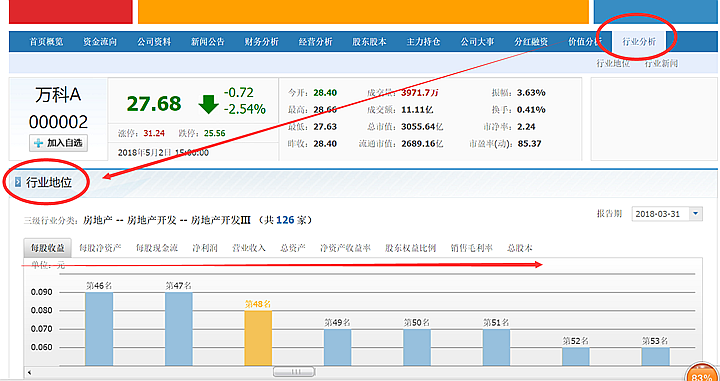Click the stock name 万科A

(58, 95)
